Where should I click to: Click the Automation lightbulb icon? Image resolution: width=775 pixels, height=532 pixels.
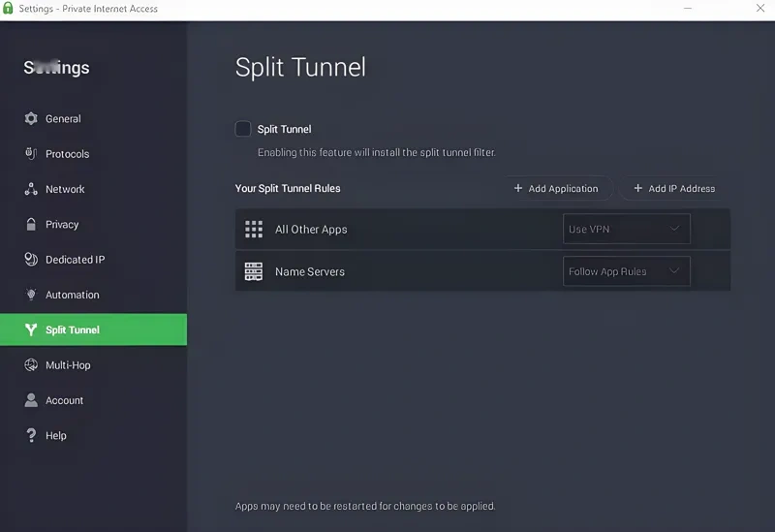31,295
